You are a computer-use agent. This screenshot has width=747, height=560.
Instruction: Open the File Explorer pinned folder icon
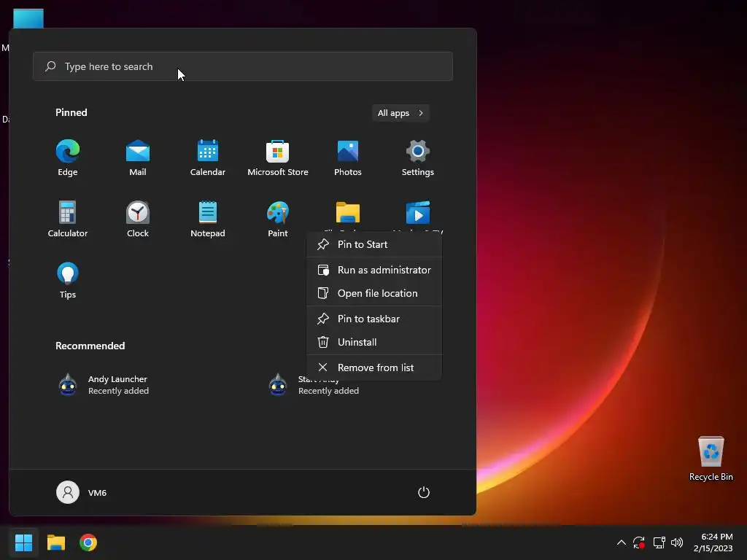(x=348, y=213)
